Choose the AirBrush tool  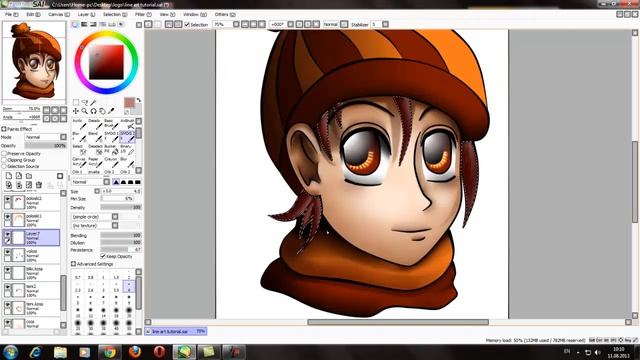128,124
